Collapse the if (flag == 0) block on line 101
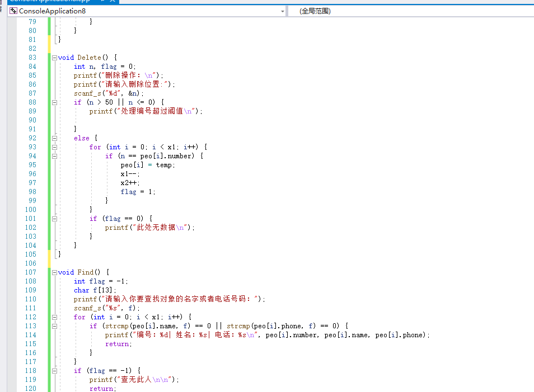This screenshot has height=392, width=534. 54,219
